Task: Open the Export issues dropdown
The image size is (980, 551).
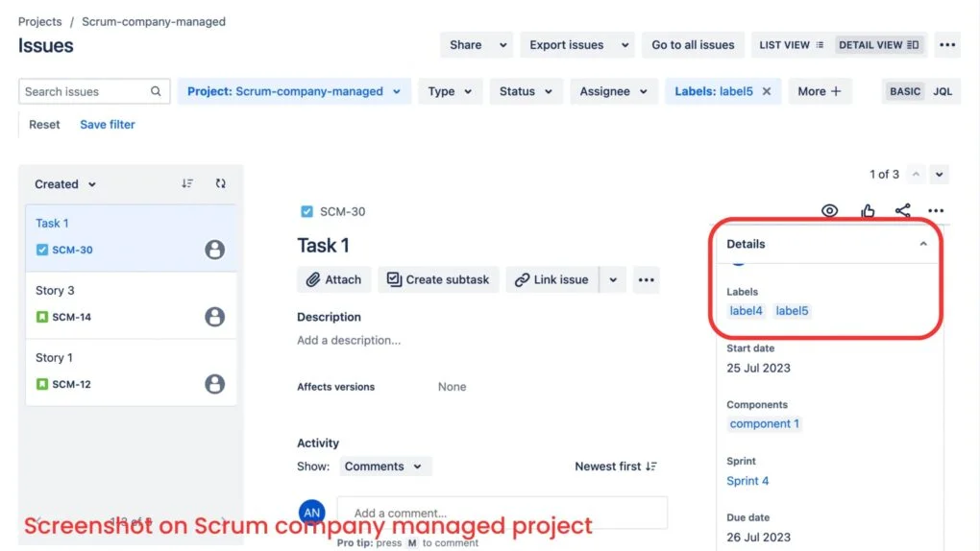Action: point(577,45)
